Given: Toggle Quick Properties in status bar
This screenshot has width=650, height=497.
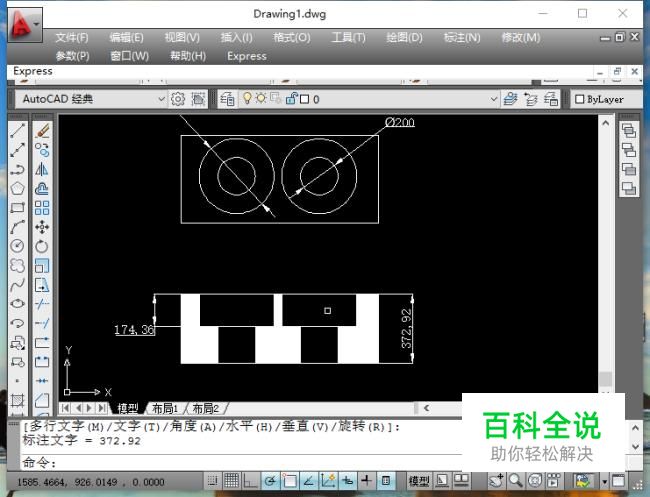Looking at the screenshot, I should click(386, 481).
